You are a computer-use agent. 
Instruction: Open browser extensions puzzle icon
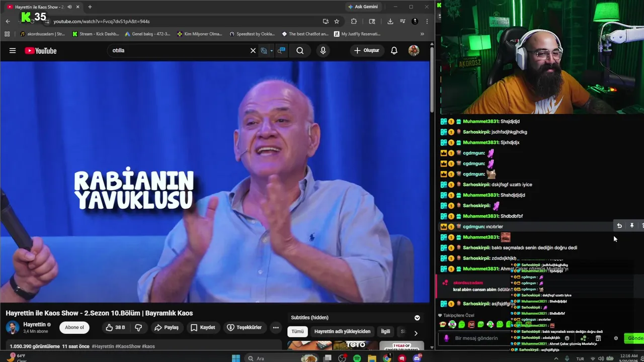tap(354, 21)
